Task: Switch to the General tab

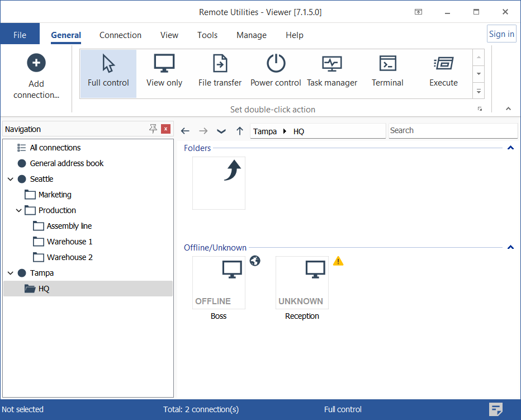Action: tap(66, 35)
